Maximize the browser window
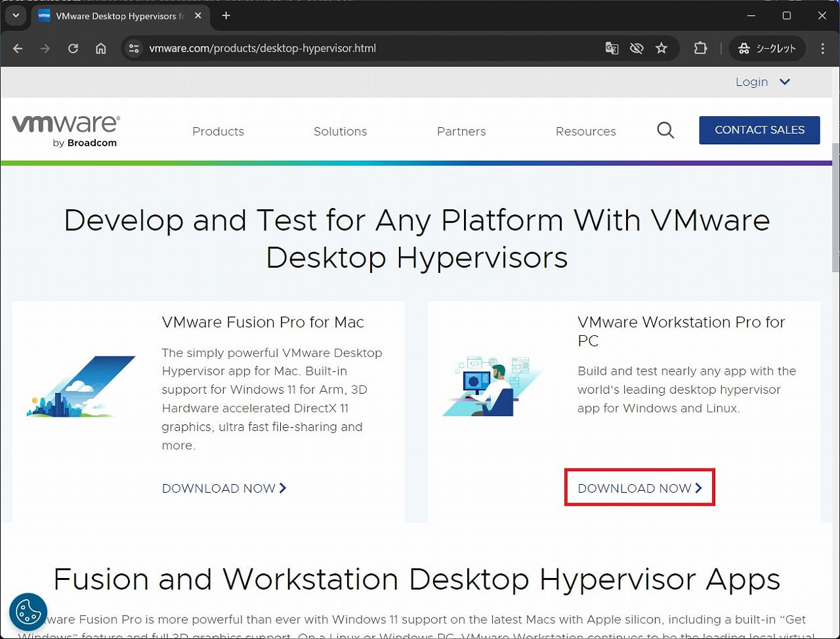This screenshot has height=639, width=840. coord(787,15)
